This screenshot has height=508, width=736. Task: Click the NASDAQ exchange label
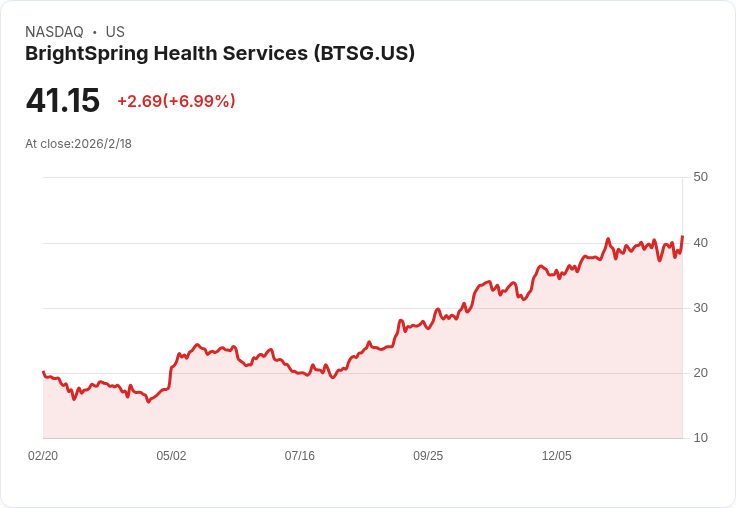coord(54,32)
